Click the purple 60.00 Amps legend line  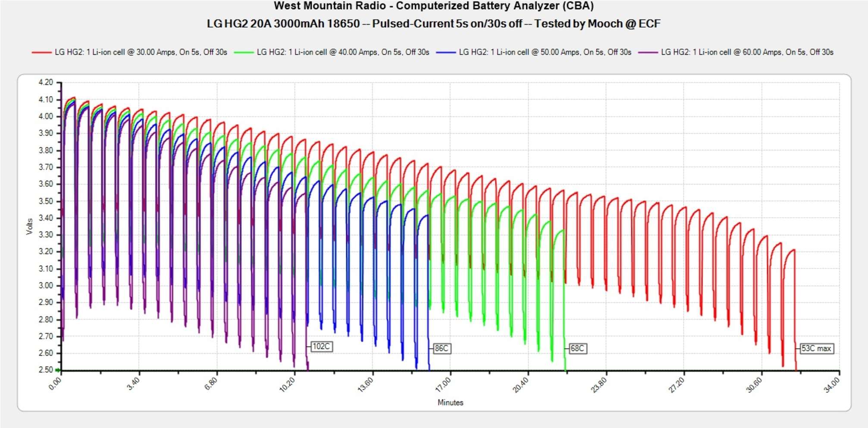648,52
